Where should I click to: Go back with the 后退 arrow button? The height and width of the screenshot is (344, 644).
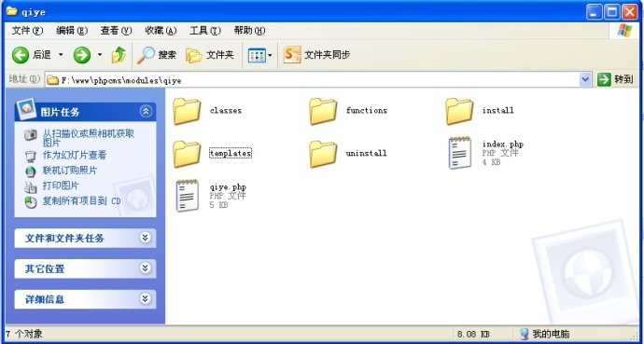point(31,54)
